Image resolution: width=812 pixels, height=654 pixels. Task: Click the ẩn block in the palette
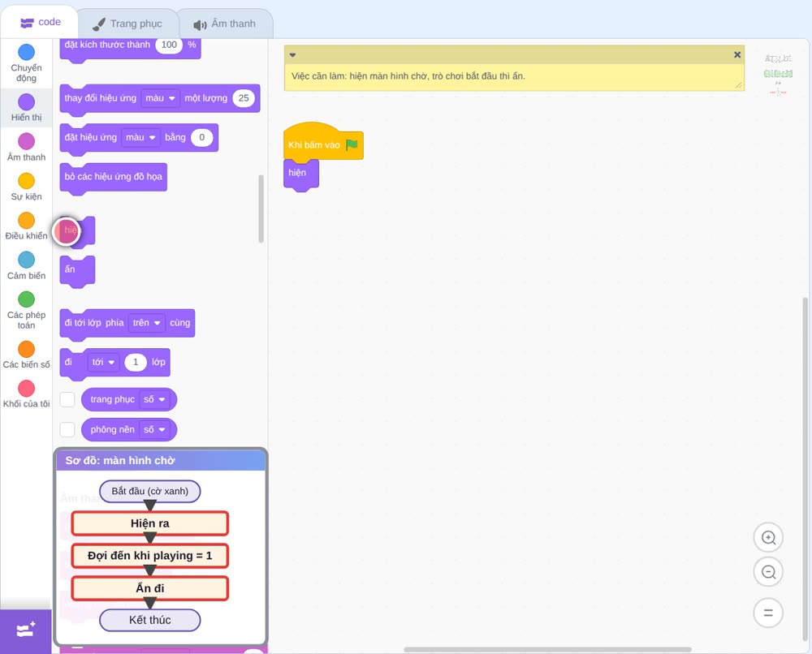click(x=77, y=270)
